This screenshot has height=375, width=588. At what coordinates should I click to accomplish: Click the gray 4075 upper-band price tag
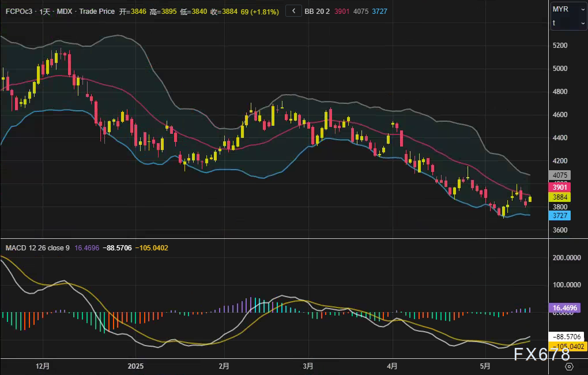(560, 175)
